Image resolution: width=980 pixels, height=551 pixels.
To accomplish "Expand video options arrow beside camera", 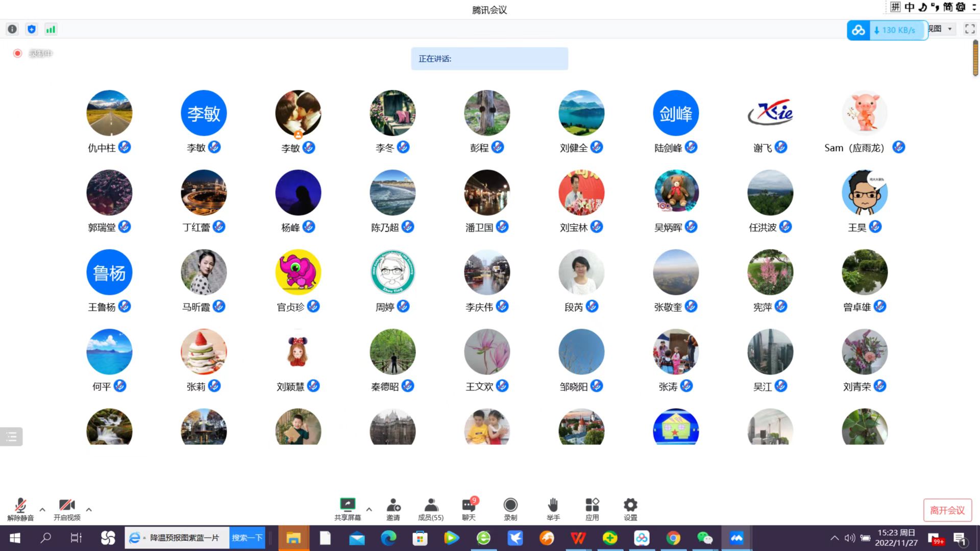I will 89,509.
